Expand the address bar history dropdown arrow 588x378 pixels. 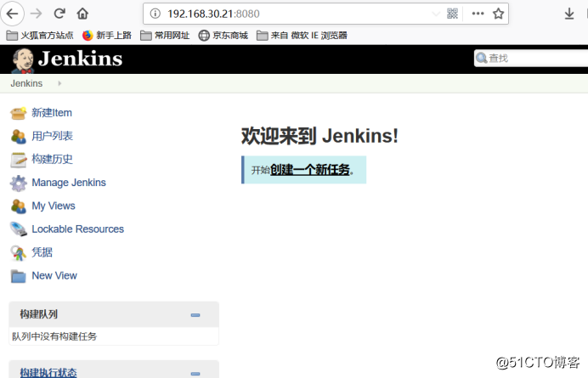(x=436, y=14)
